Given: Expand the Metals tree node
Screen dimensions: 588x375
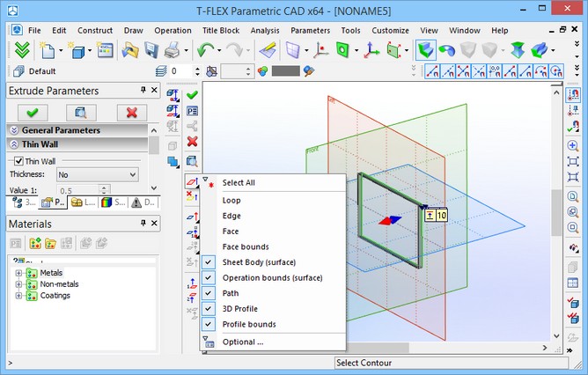Looking at the screenshot, I should 18,273.
